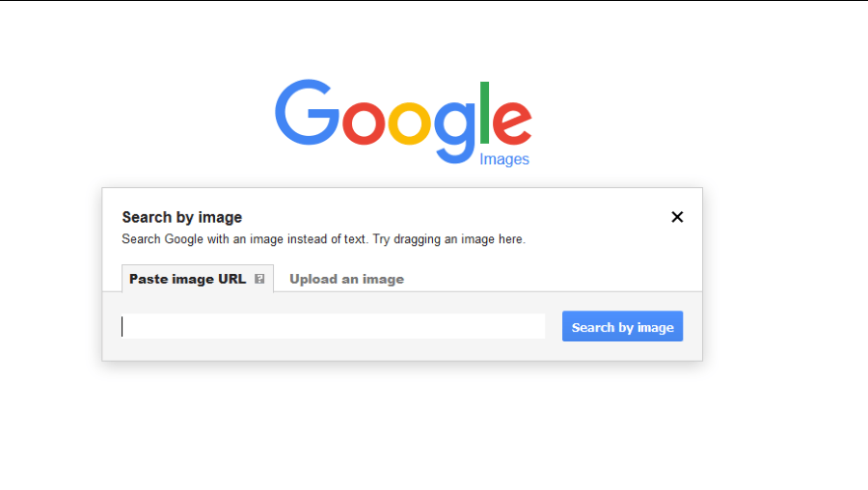Close the Search by image dialog

click(677, 217)
